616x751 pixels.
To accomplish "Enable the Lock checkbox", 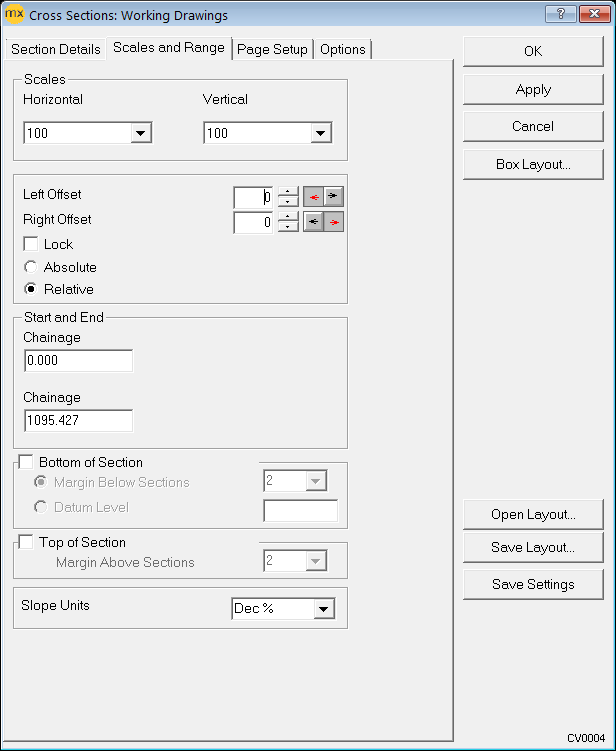I will point(31,244).
